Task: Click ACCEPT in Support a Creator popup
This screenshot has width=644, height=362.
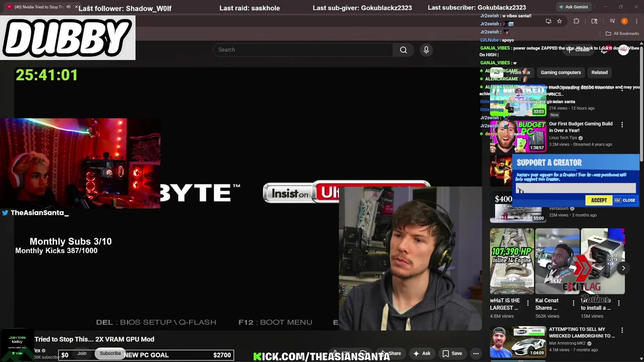Action: pyautogui.click(x=599, y=200)
